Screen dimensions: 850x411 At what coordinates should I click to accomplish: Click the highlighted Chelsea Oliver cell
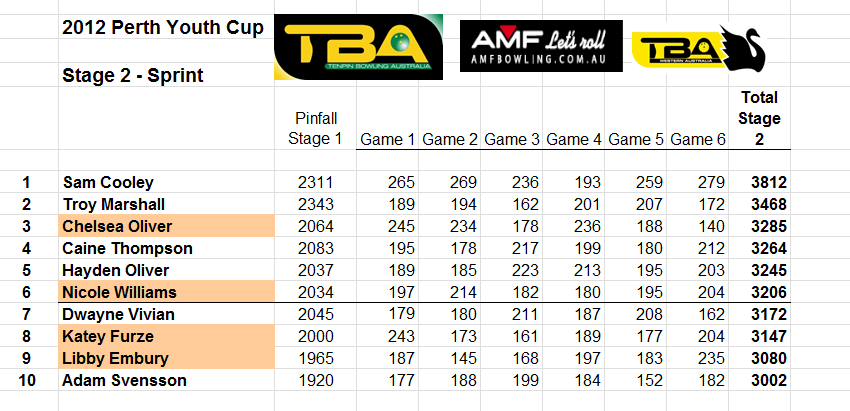(x=166, y=226)
